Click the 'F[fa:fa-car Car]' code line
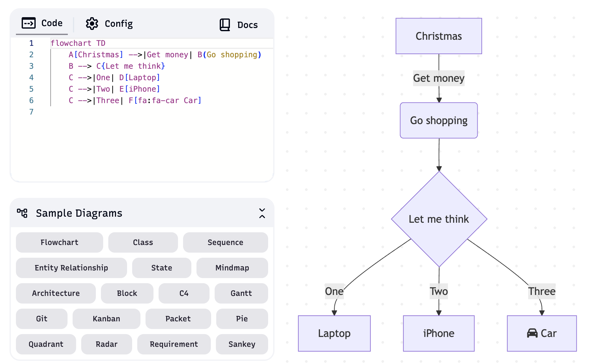591x364 pixels. [x=135, y=101]
